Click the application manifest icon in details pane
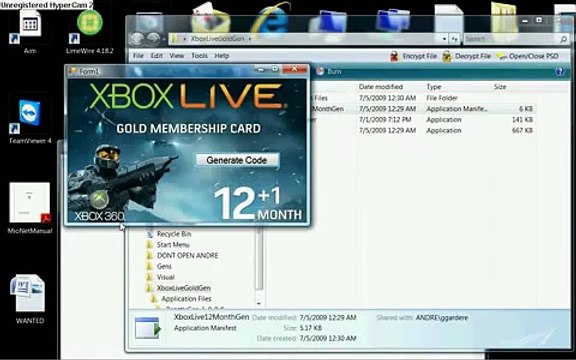Viewport: 576px width, 360px height. point(147,328)
